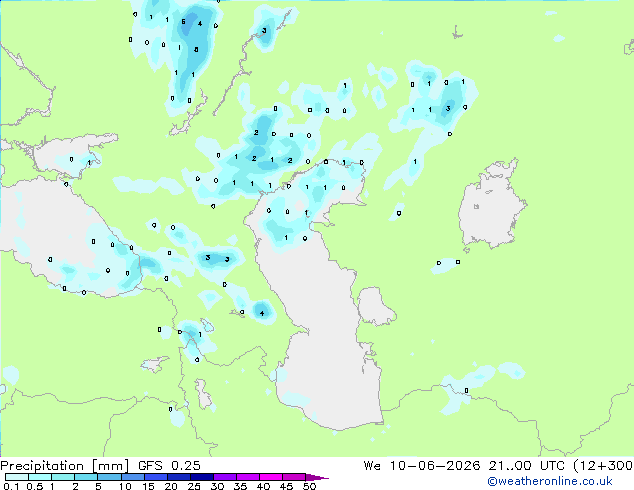Select the 25–30 mm dark navy swatch

[201, 477]
